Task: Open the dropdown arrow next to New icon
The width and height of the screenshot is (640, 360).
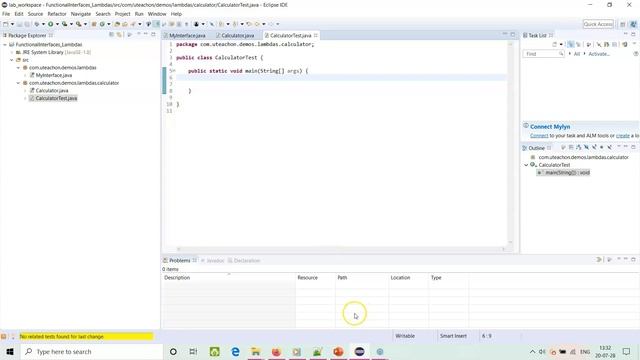Action: (x=12, y=24)
